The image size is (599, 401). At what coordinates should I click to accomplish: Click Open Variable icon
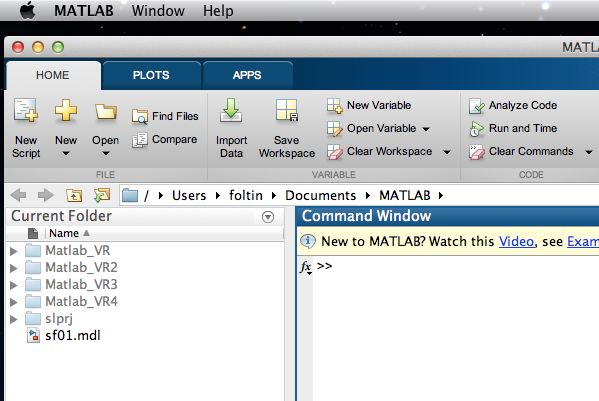tap(334, 129)
